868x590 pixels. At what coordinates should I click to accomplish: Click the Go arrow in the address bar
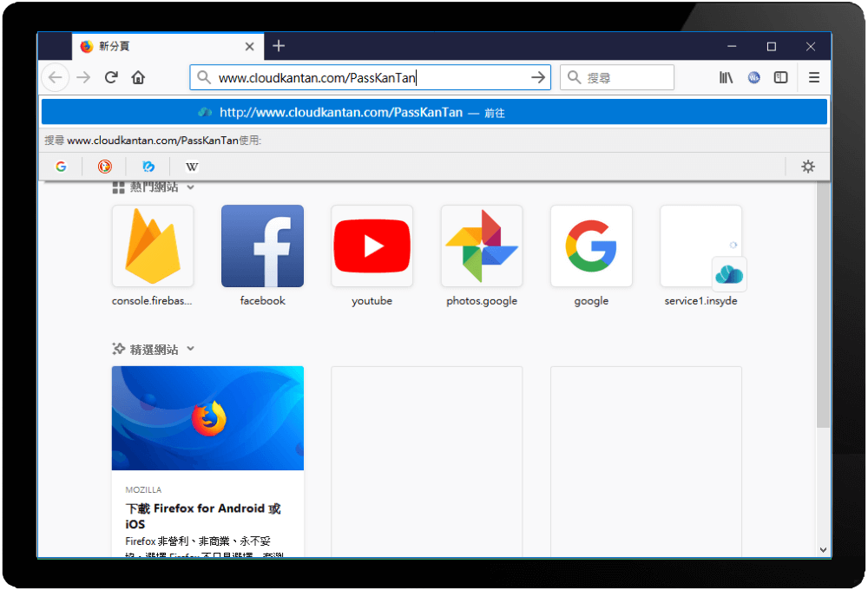(x=538, y=77)
